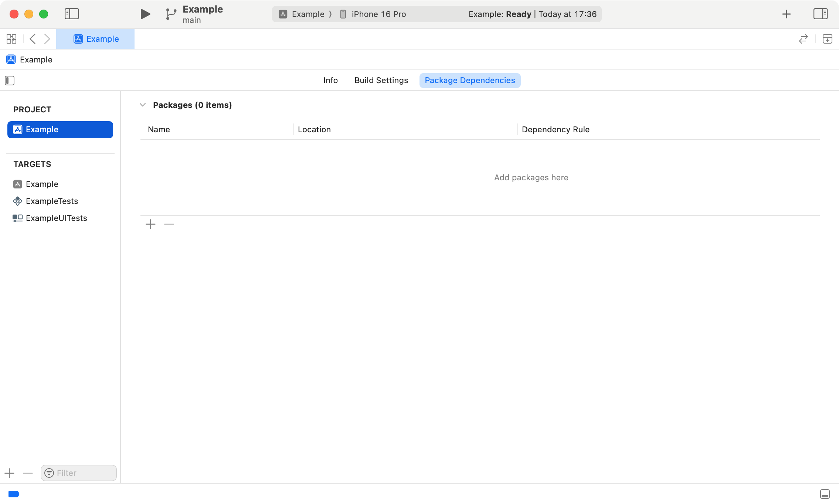Switch to the Info tab
The width and height of the screenshot is (839, 504).
point(330,81)
